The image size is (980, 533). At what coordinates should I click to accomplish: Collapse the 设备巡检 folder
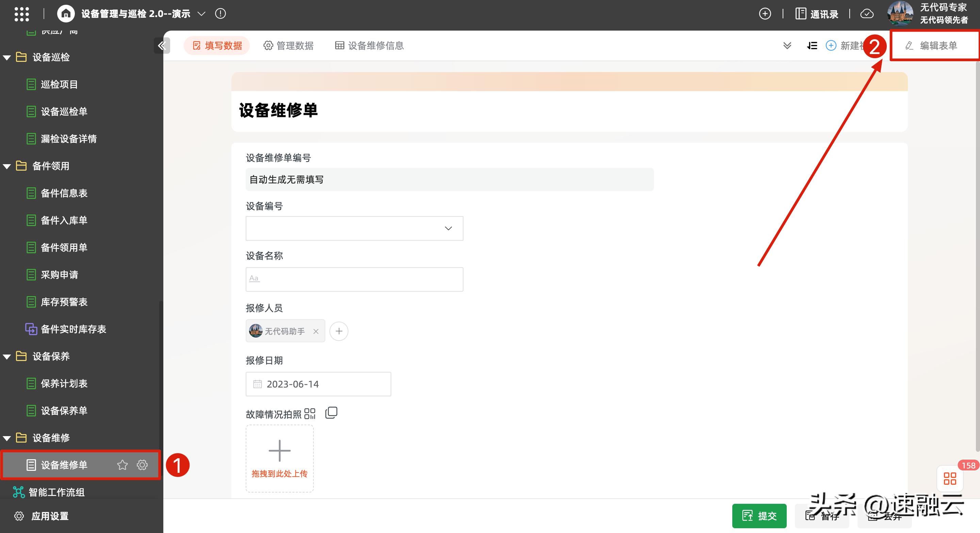click(x=6, y=57)
